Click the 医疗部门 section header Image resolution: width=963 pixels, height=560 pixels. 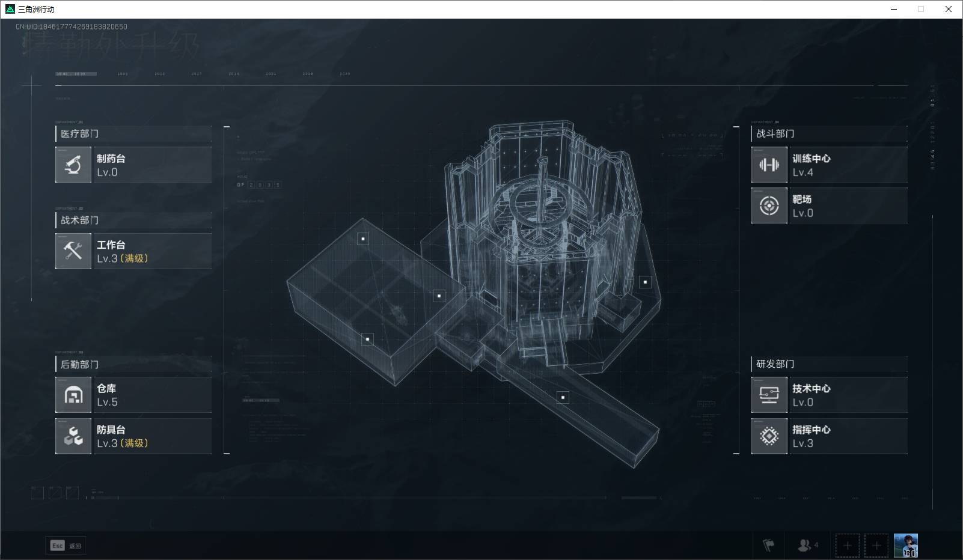coord(133,133)
